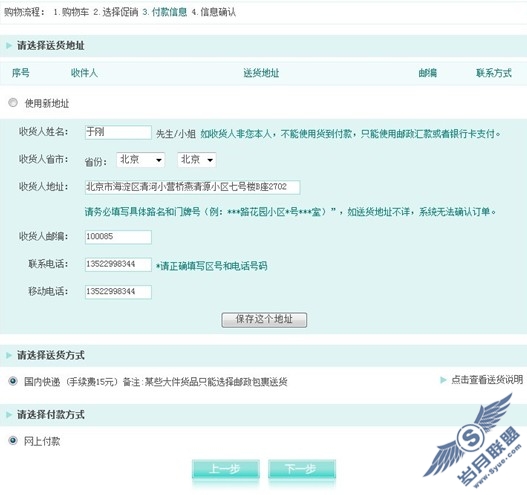Focus the 收货人姓名 name field

[118, 132]
